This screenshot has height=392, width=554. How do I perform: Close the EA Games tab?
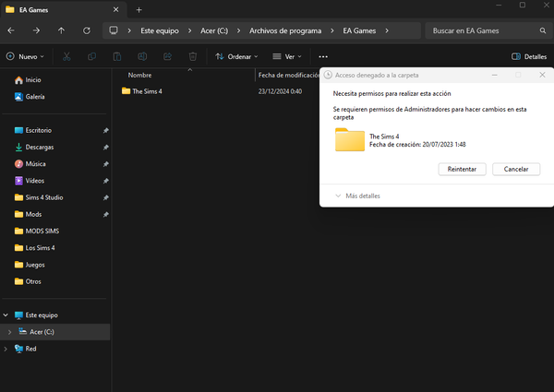click(x=116, y=10)
